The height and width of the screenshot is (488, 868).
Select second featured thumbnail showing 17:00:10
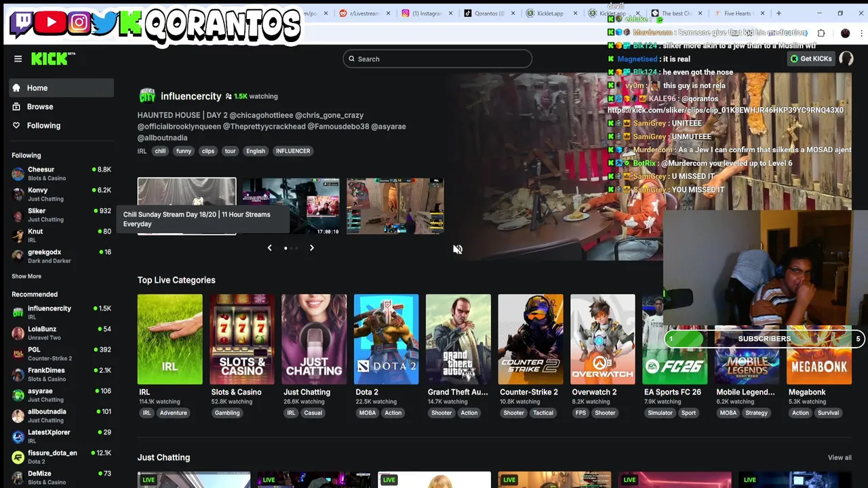pyautogui.click(x=291, y=206)
